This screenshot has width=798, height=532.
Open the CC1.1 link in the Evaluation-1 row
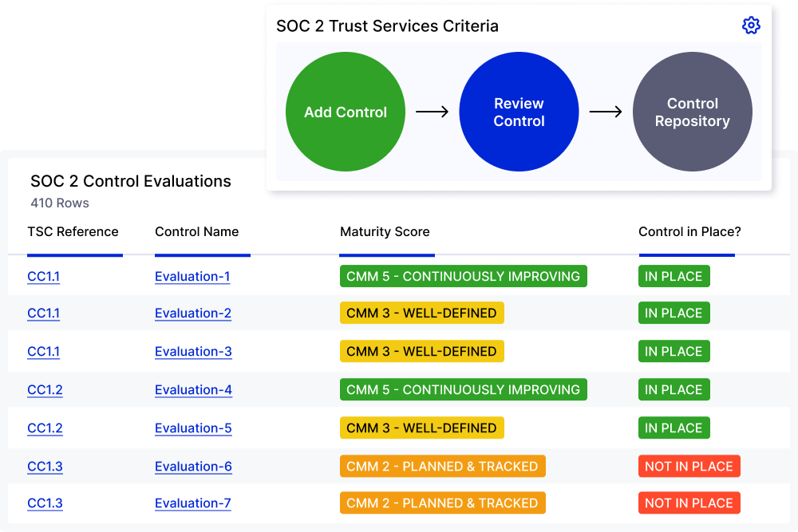tap(43, 277)
